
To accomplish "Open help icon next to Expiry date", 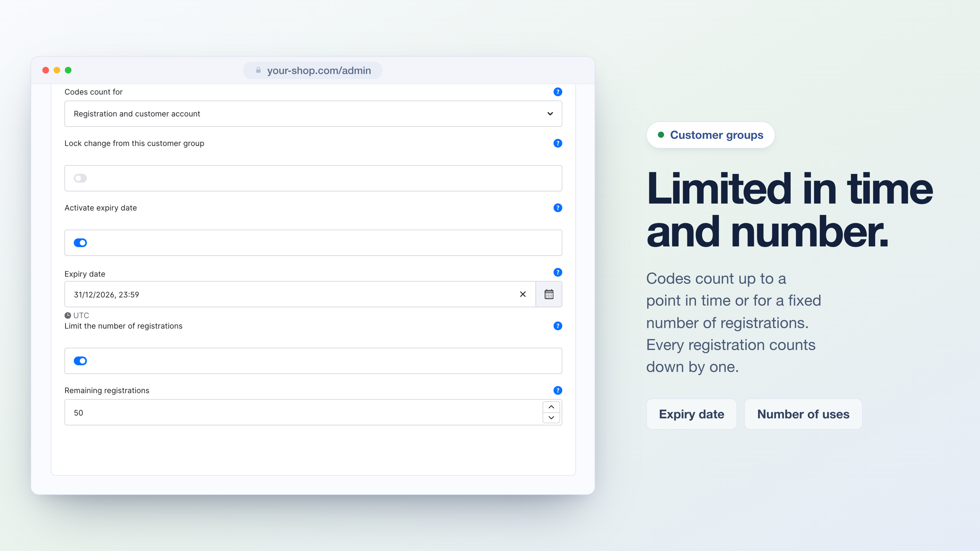I will coord(557,272).
